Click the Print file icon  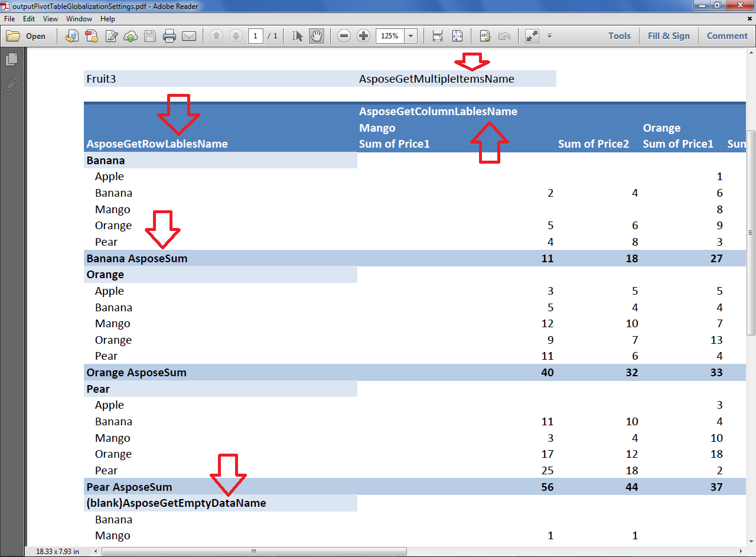click(170, 36)
